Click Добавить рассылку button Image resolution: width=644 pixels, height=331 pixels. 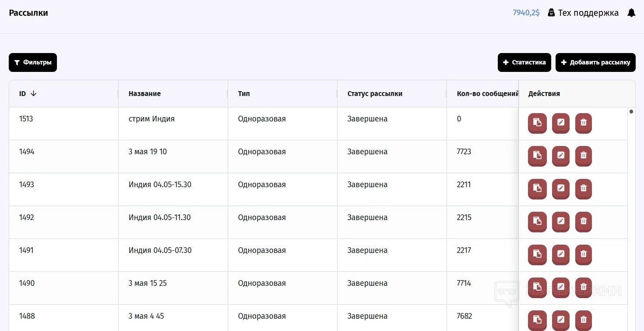point(595,62)
